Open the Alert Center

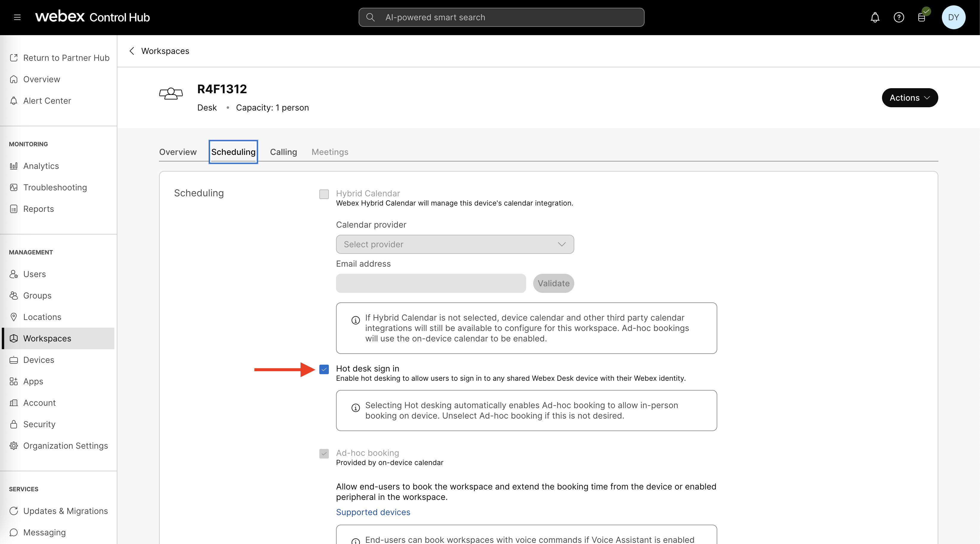47,100
